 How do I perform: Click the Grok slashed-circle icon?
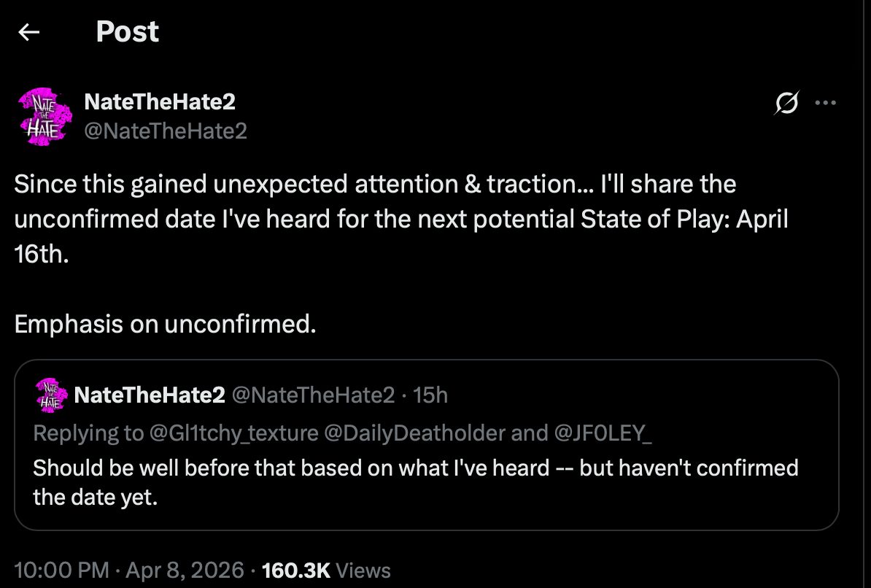[x=789, y=104]
